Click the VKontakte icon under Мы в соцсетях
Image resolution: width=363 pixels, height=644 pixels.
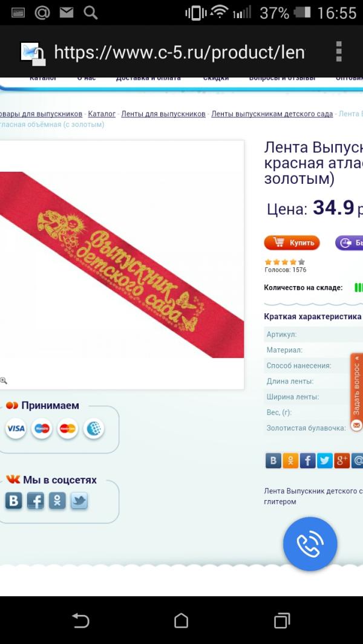coord(13,501)
